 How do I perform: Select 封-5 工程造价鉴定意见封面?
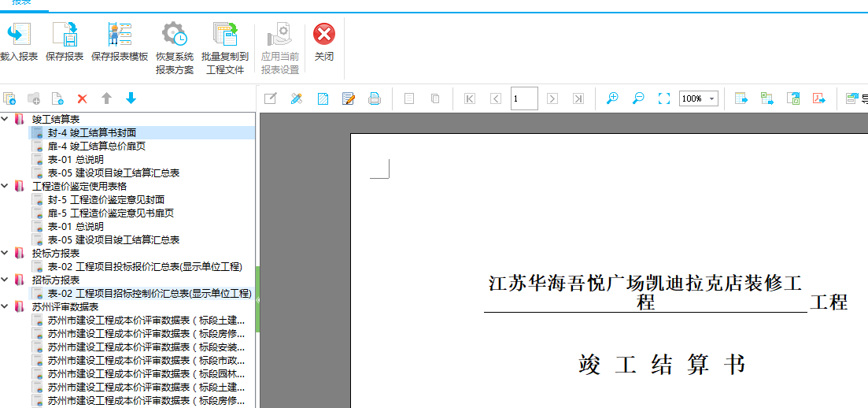105,199
